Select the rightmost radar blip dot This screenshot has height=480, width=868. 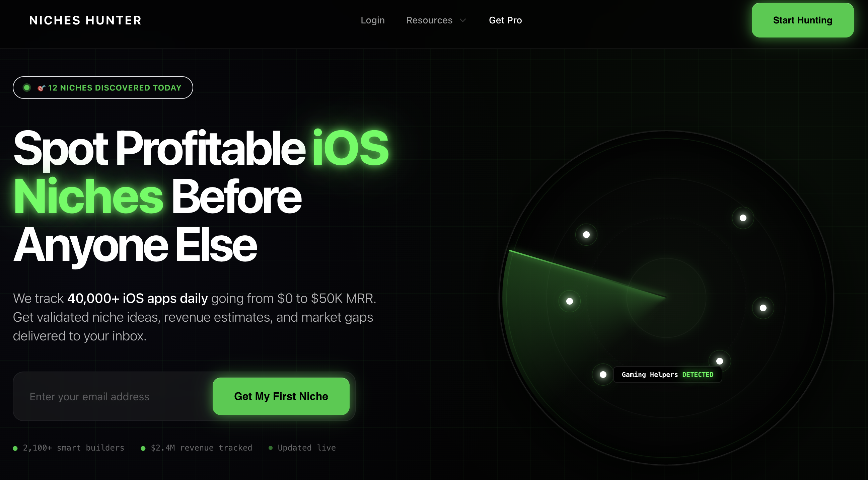(x=763, y=308)
